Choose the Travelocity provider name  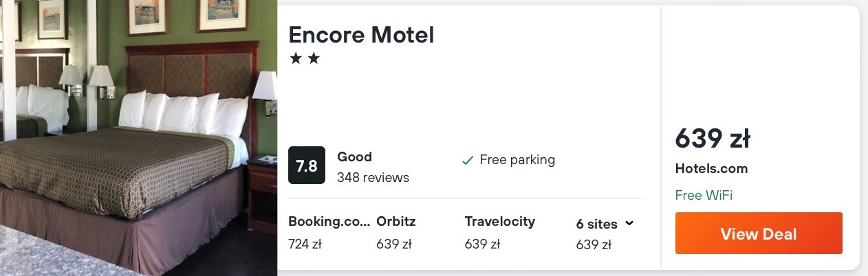click(x=499, y=222)
